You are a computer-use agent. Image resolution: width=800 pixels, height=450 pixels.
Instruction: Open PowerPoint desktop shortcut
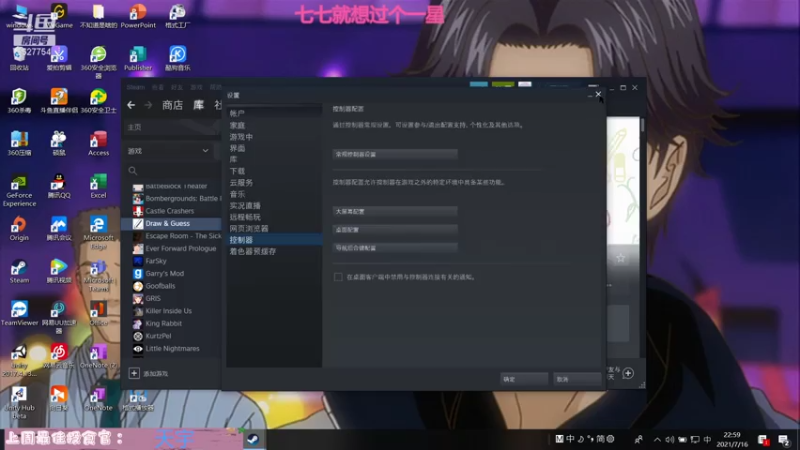138,15
